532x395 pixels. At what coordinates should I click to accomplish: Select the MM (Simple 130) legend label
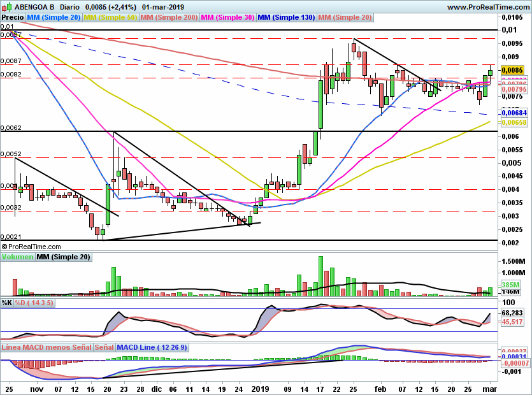point(286,17)
